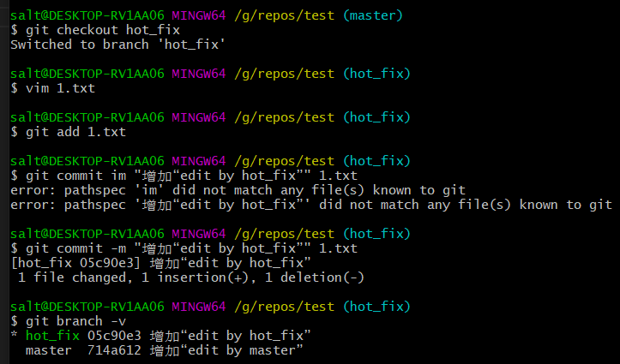Click the commit hash 714a612
The width and height of the screenshot is (620, 364).
[114, 350]
